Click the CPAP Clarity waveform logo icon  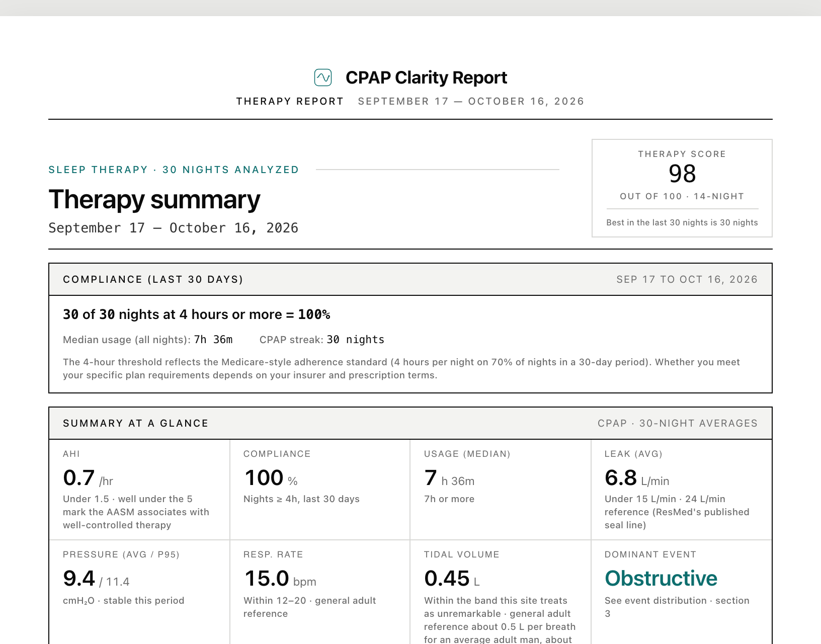point(323,77)
